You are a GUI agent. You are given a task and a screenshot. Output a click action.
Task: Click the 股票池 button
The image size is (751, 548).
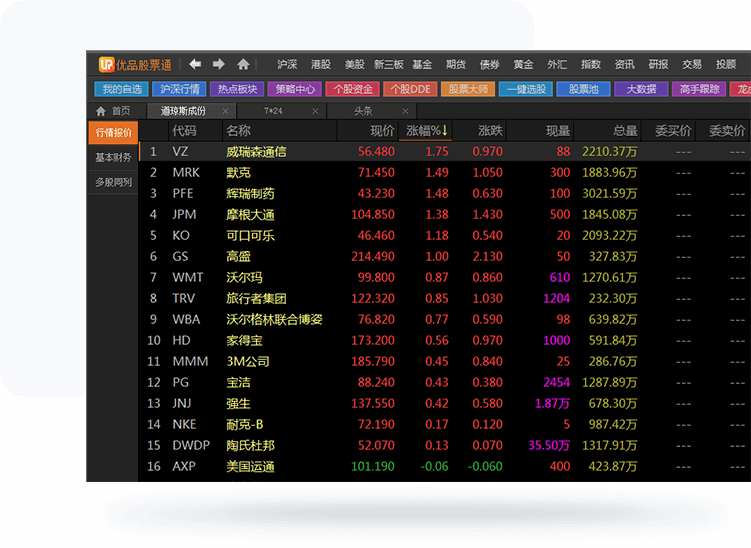(x=583, y=89)
